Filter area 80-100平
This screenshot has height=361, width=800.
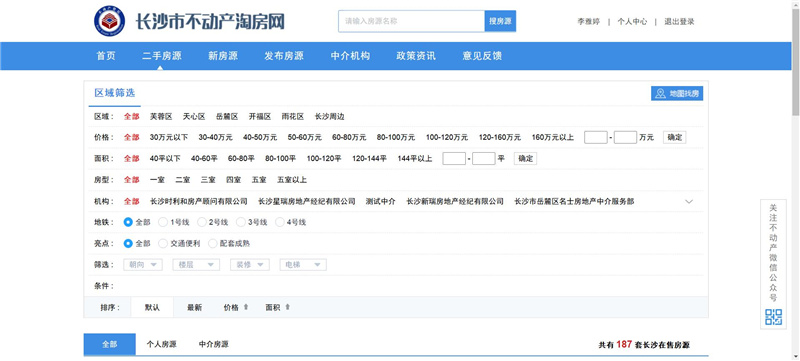pyautogui.click(x=281, y=159)
